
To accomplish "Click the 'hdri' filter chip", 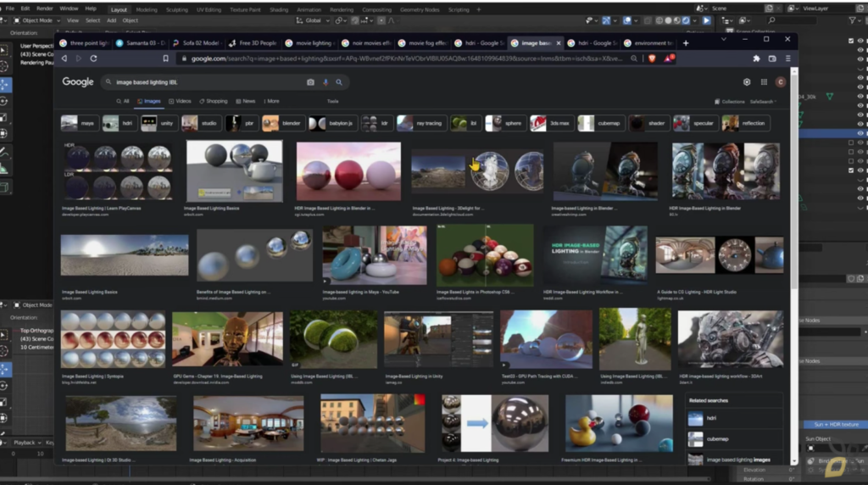I will (120, 124).
